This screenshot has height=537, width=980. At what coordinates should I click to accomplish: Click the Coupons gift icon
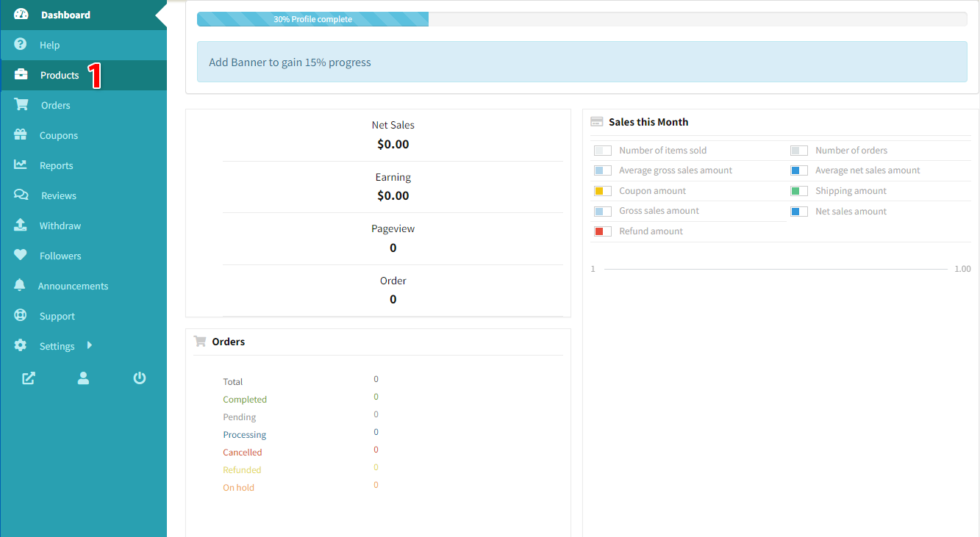(x=21, y=135)
